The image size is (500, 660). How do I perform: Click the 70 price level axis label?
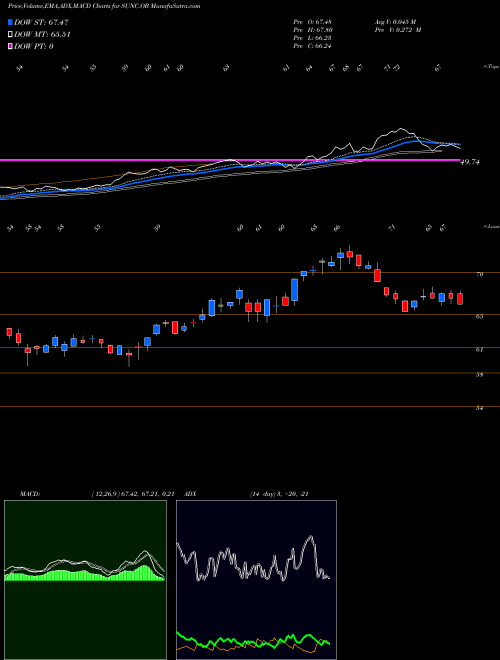click(479, 274)
